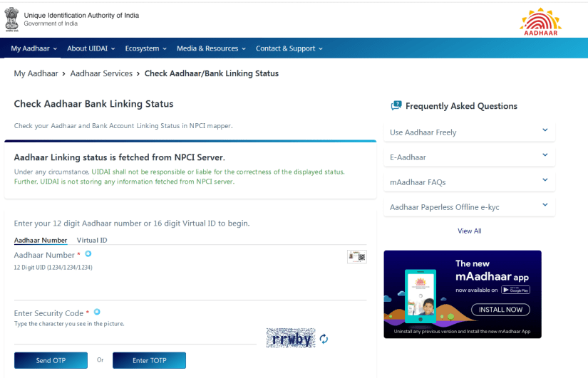Expand the Use Aadhaar Freely FAQ
This screenshot has height=378, width=588.
coord(469,132)
